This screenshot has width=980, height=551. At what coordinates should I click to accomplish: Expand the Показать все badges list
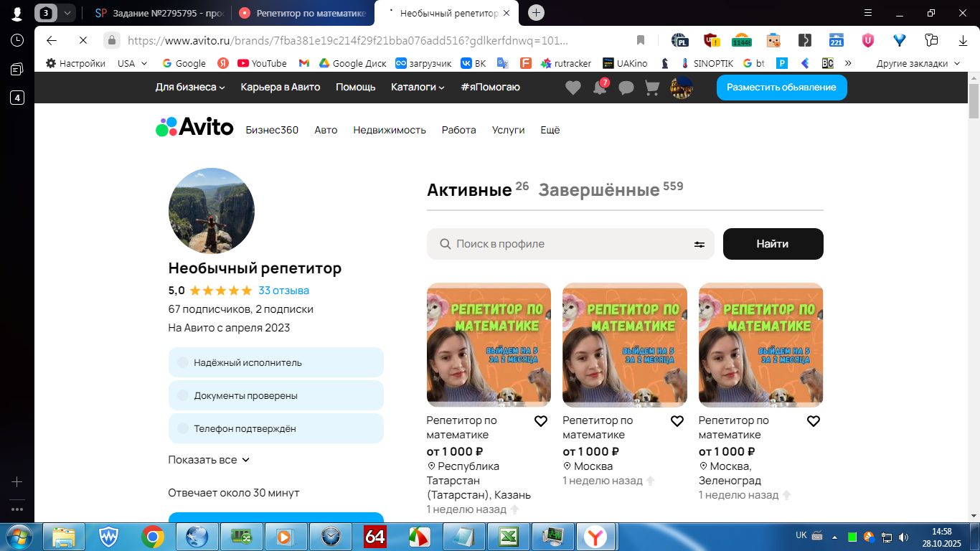[x=209, y=460]
